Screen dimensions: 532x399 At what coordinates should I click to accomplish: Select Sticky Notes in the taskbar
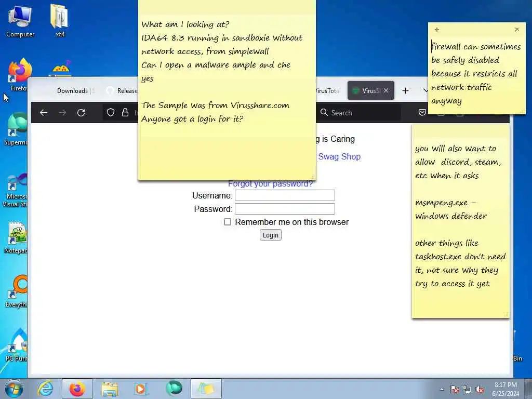coord(206,389)
